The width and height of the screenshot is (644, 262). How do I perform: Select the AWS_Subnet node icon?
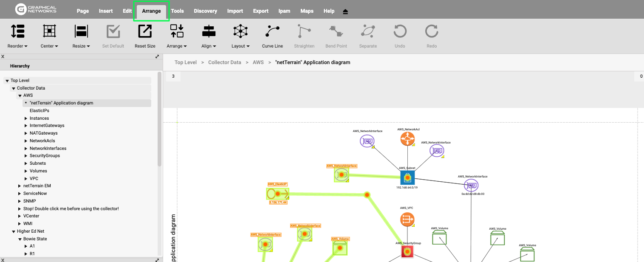407,177
